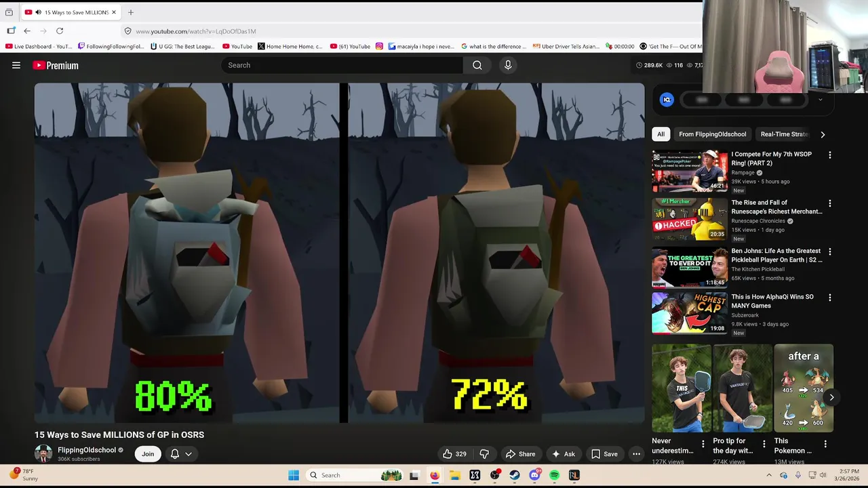Open the Windows Start menu
The image size is (868, 488).
coord(293,475)
